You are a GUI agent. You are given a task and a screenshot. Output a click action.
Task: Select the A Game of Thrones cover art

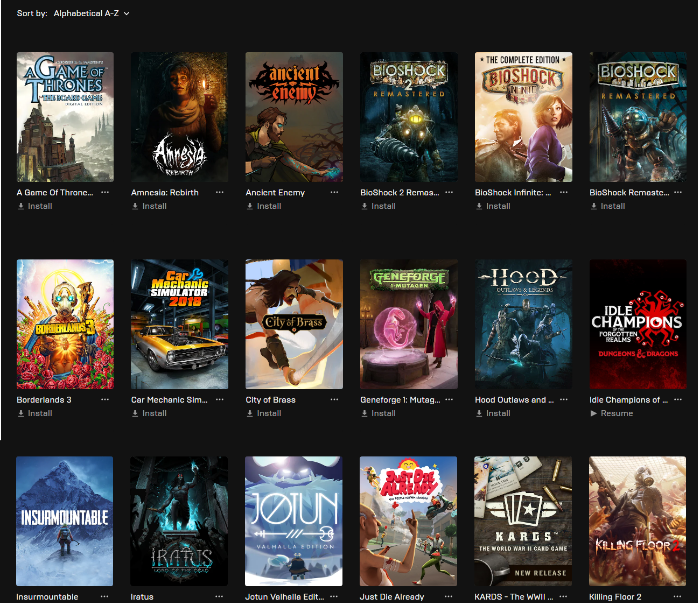pos(65,117)
